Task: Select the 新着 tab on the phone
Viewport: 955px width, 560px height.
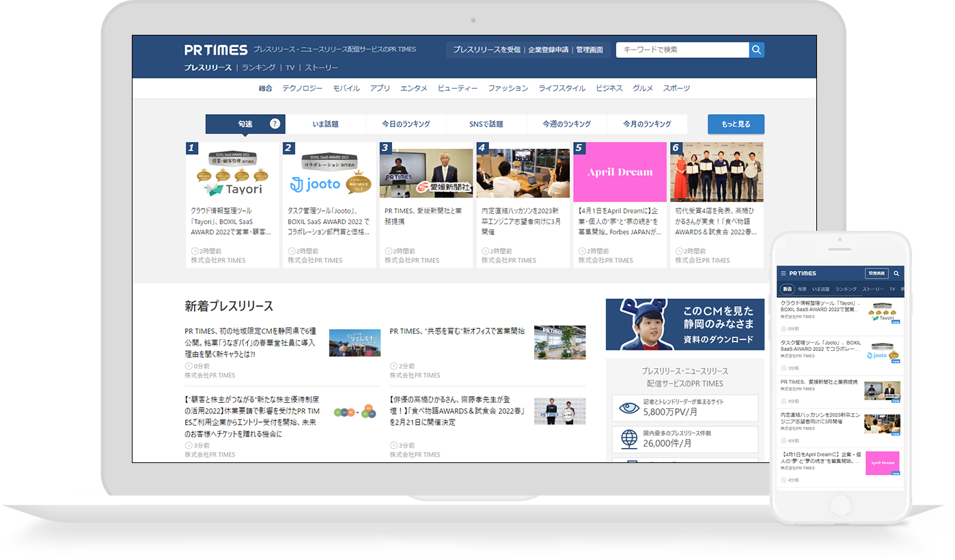Action: (788, 289)
